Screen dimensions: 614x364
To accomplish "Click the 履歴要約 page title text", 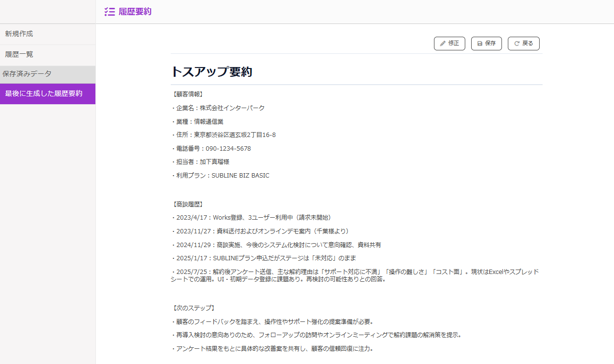I will (135, 12).
